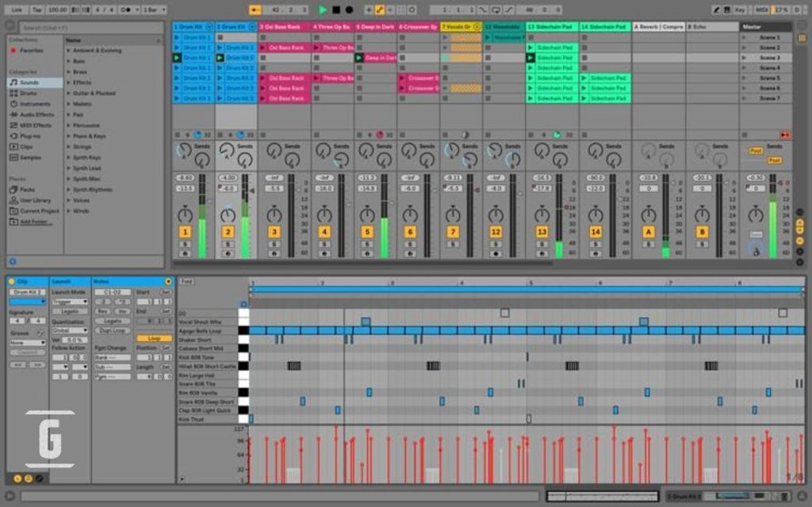Select Samples category in browser

30,158
